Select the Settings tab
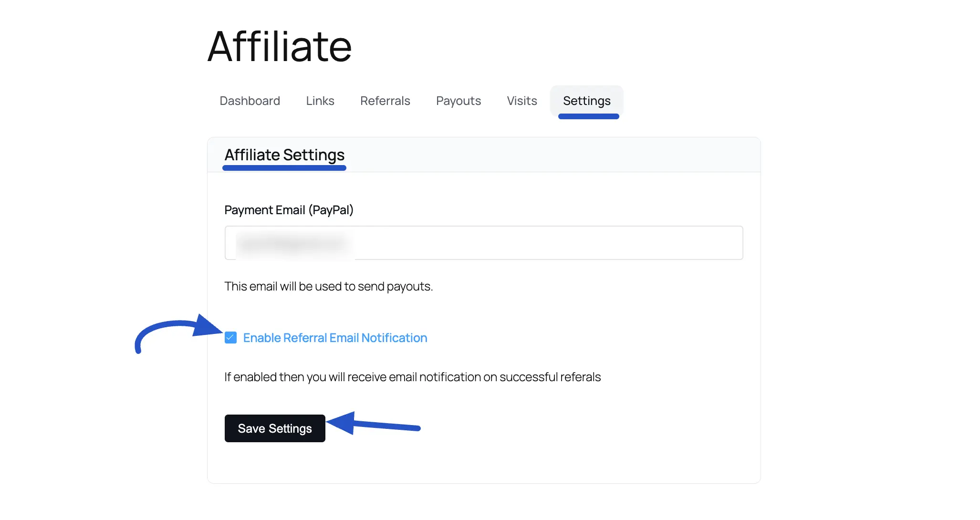The image size is (980, 520). coord(586,101)
